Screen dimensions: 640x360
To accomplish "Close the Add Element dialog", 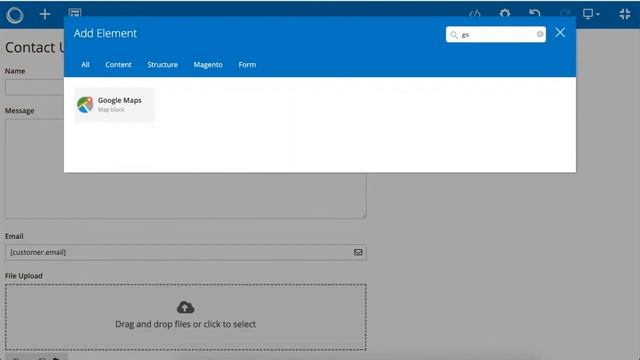I will coord(560,33).
